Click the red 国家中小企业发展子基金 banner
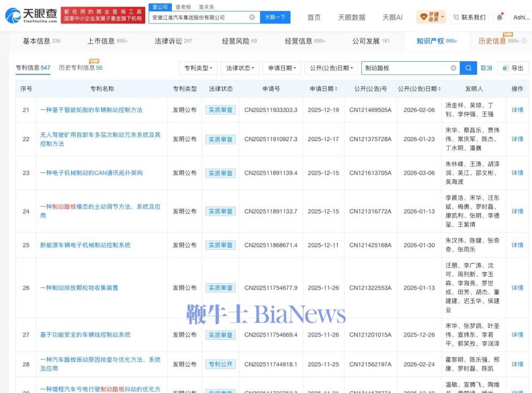The height and width of the screenshot is (393, 532). (103, 15)
